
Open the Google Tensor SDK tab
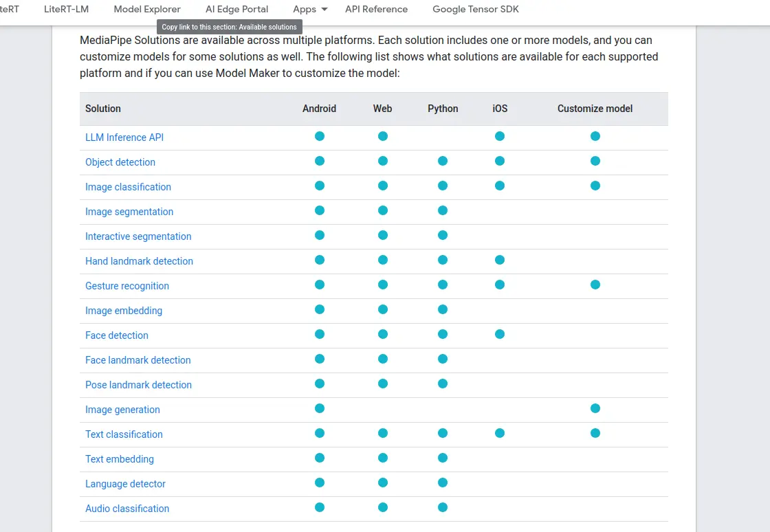coord(475,10)
